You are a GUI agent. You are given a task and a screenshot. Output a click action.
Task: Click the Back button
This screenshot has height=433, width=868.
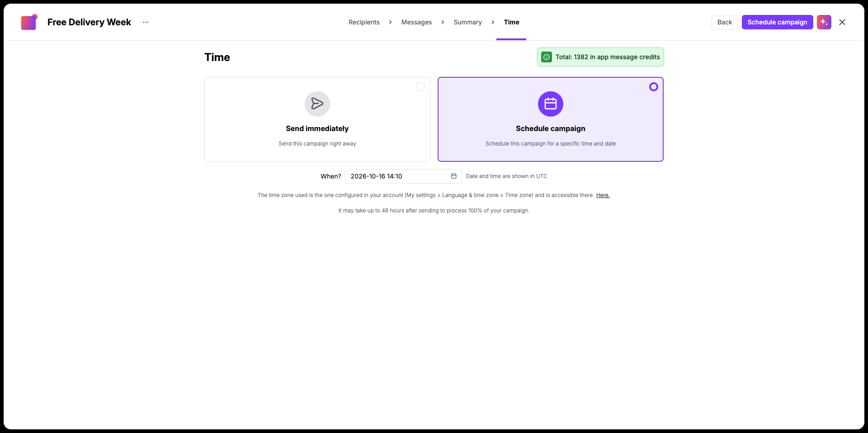[725, 22]
